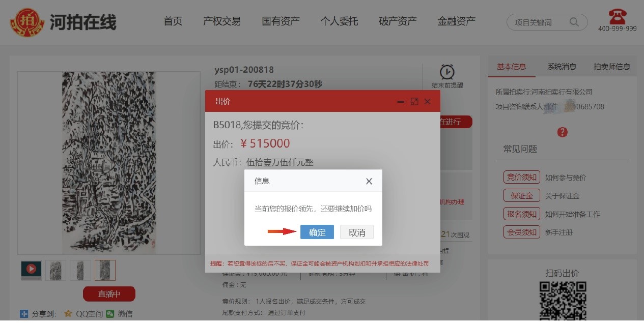Share to QQ空间 via star icon
Screen dimensions: 644x323
click(x=68, y=314)
